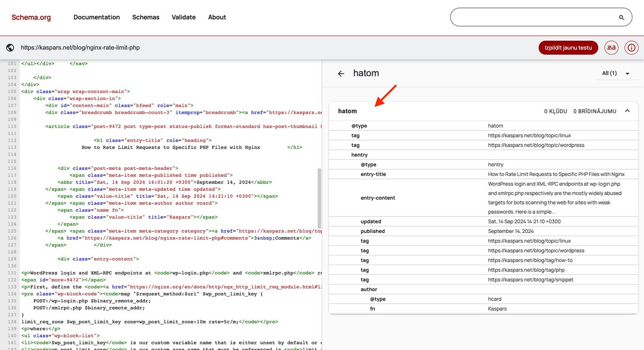Click the wp-block-list ul tag line
This screenshot has width=644, height=350.
pyautogui.click(x=60, y=335)
